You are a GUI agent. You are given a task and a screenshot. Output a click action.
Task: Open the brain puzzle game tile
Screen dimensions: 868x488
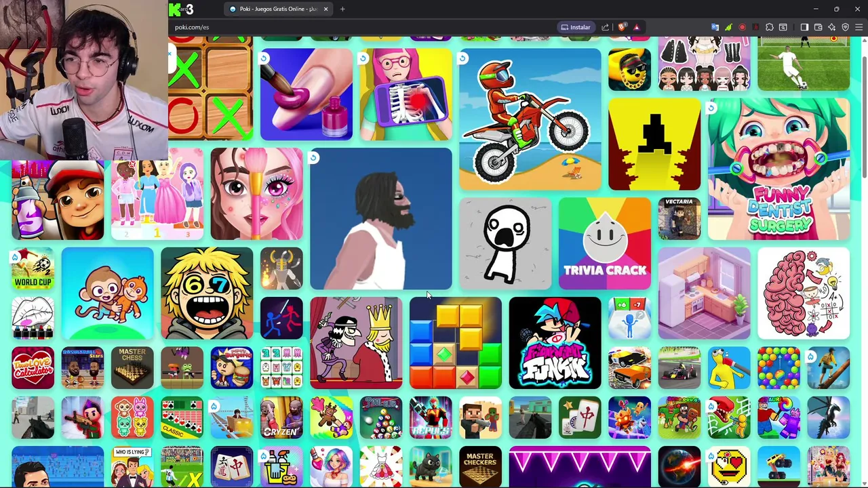click(804, 293)
